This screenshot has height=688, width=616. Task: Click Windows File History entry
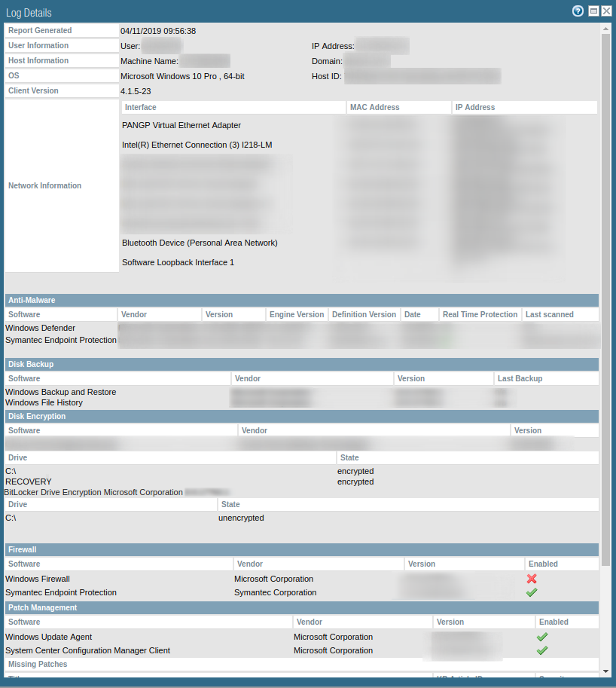point(44,402)
